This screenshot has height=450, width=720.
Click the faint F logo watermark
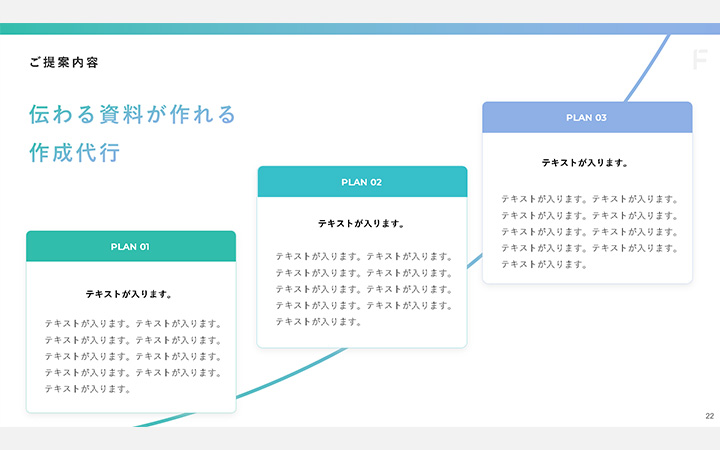(x=700, y=60)
